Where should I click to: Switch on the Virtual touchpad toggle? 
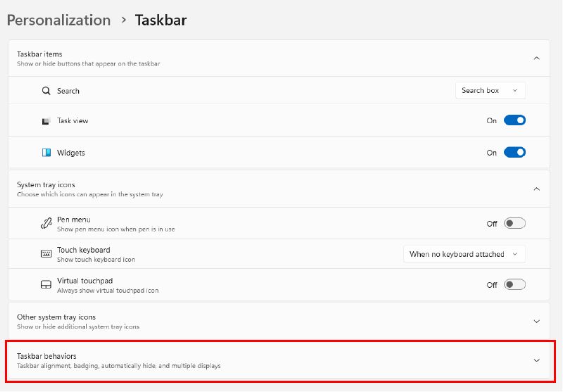pyautogui.click(x=514, y=285)
